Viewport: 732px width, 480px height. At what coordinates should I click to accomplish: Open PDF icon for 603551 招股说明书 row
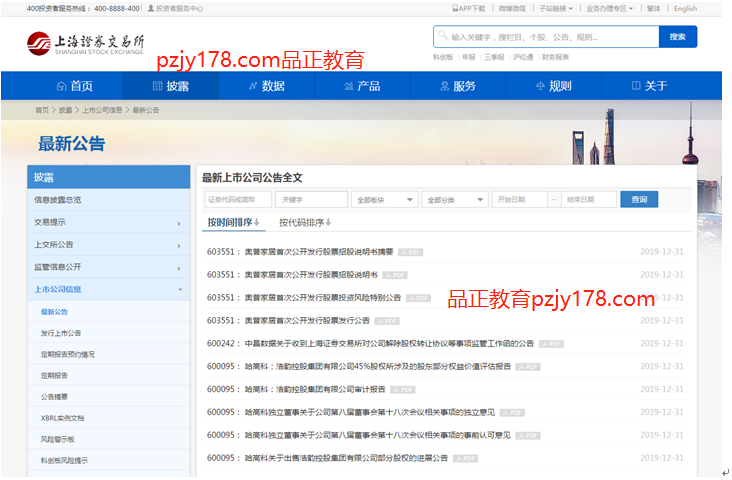pyautogui.click(x=395, y=275)
